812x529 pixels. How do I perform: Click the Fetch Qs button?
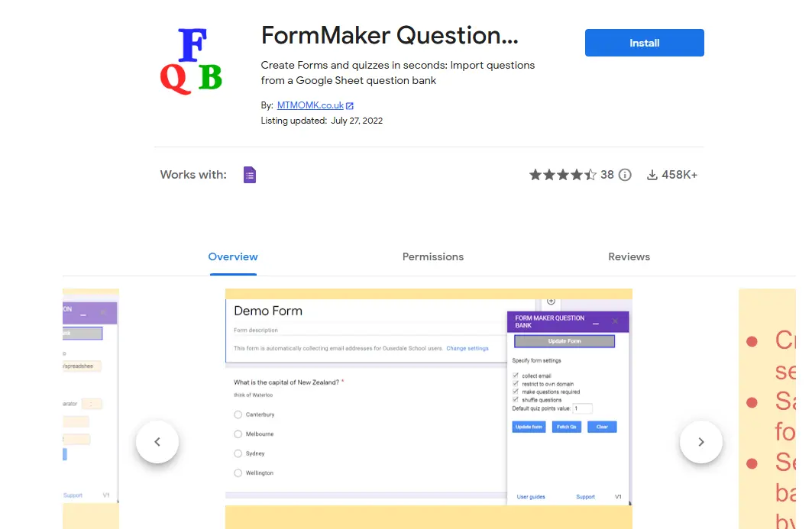(x=566, y=427)
